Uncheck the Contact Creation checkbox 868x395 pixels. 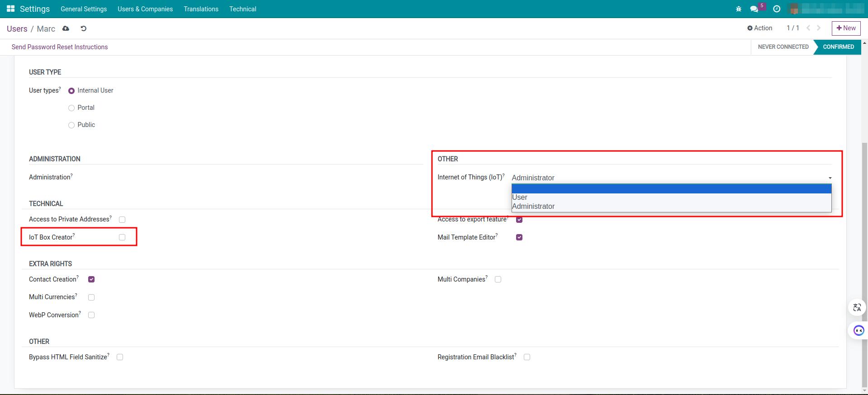click(91, 279)
